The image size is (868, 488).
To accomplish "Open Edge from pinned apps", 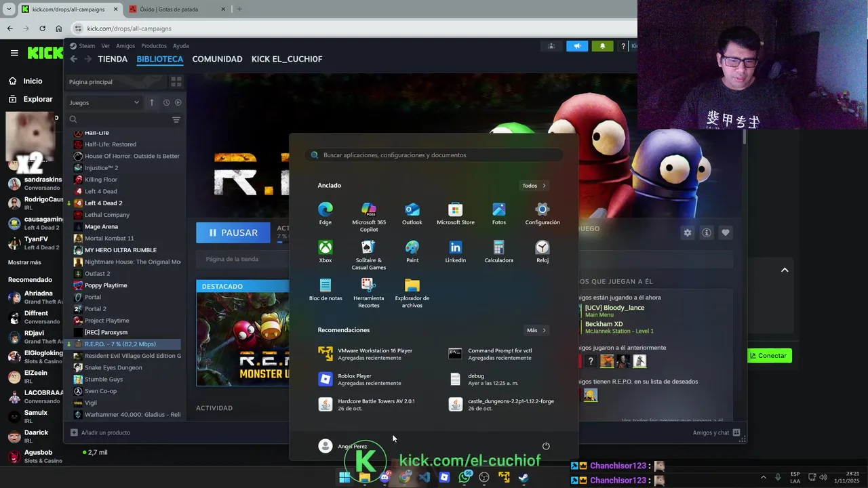I will point(325,213).
